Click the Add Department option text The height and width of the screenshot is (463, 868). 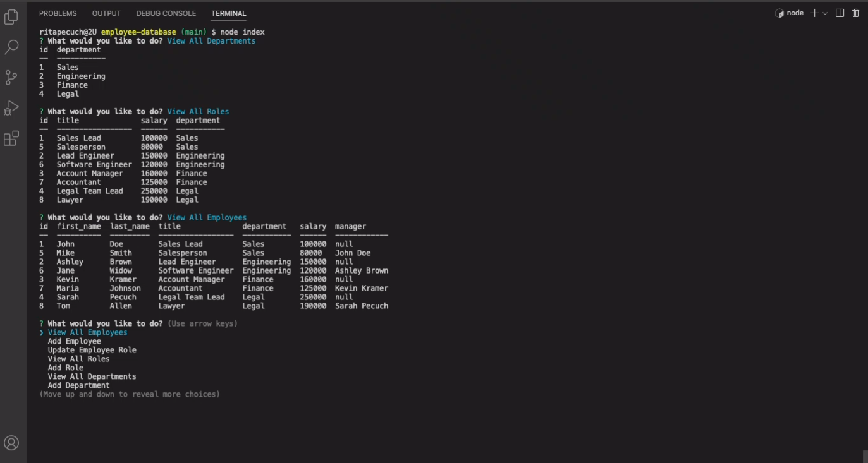[x=78, y=385]
